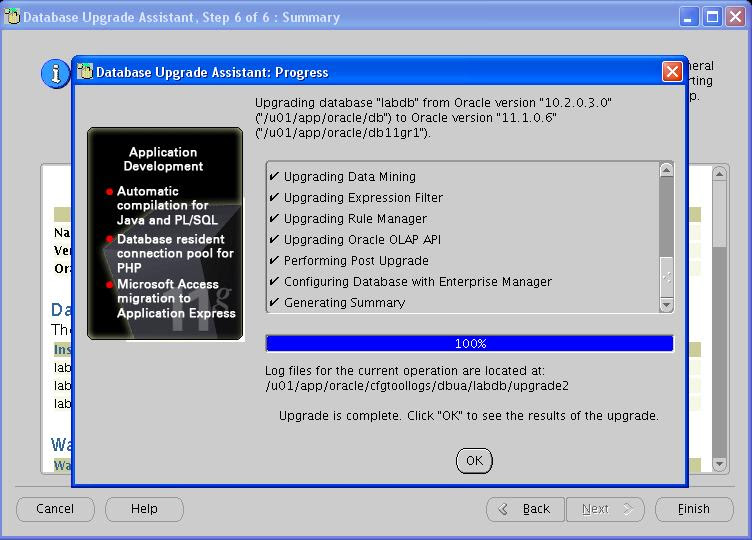Click the steps list scrollbar thumb
This screenshot has height=540, width=752.
(666, 277)
